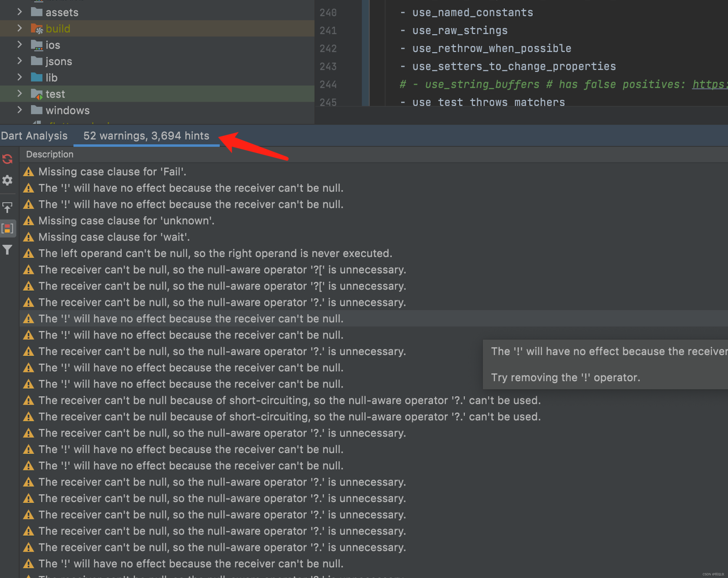Select the test folder icon
Viewport: 728px width, 578px height.
tap(37, 94)
